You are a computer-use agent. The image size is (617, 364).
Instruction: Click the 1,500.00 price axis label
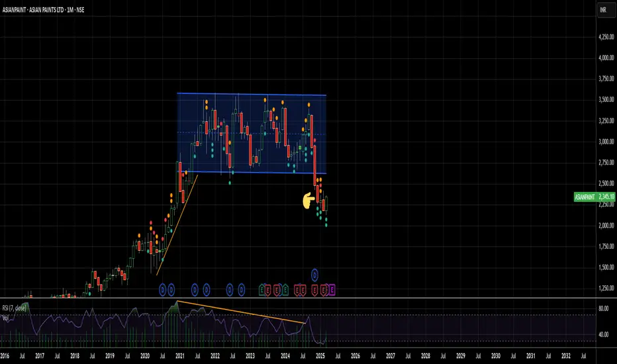606,267
